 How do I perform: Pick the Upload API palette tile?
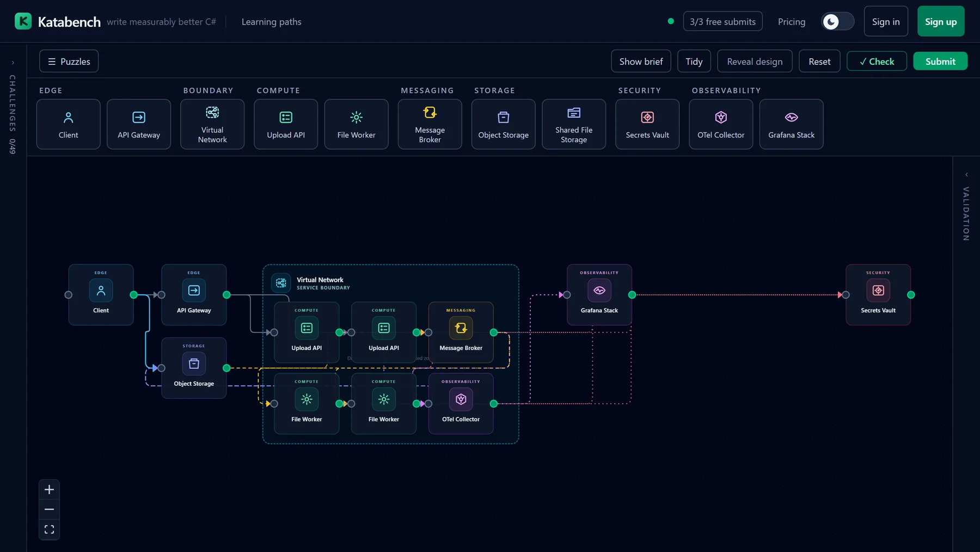(286, 124)
